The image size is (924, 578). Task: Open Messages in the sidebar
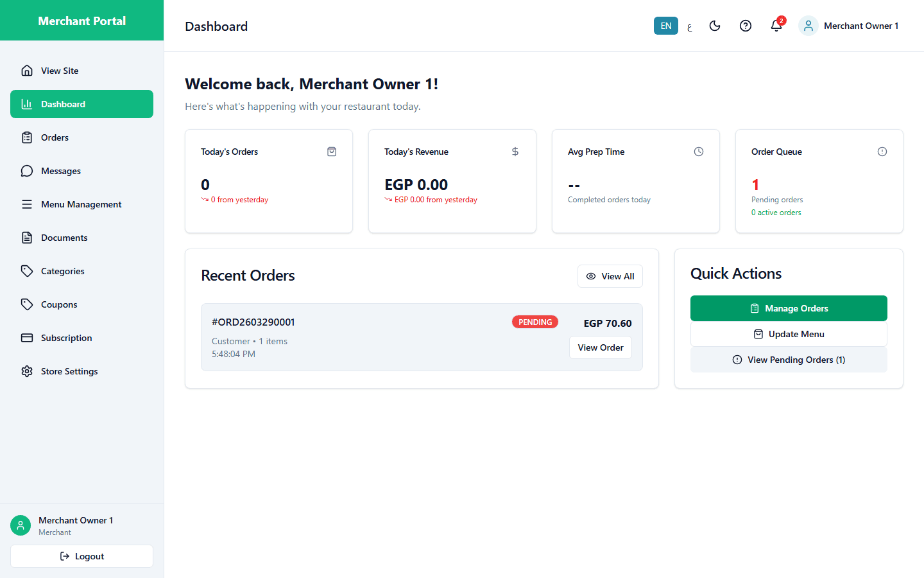[x=81, y=171]
